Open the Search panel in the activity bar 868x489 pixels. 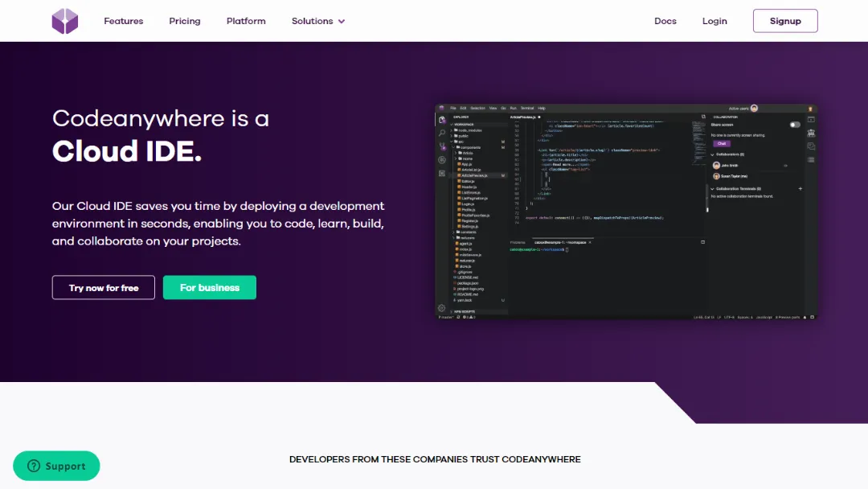pos(440,132)
